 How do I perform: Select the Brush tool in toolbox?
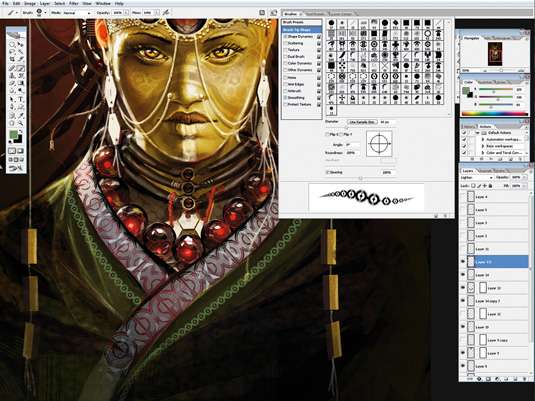(21, 68)
